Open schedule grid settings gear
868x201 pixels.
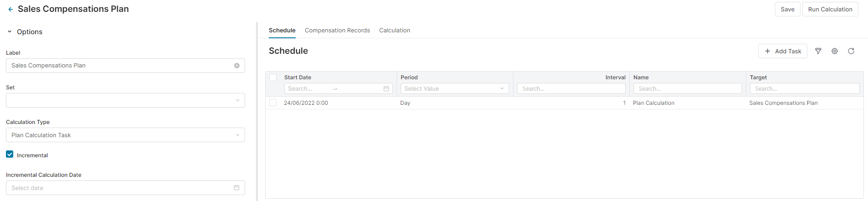click(x=835, y=51)
